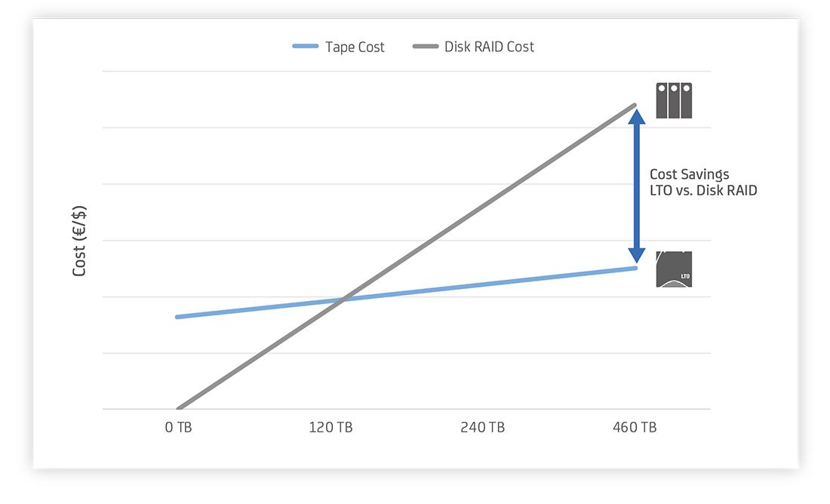Click the top end of gray disk line

click(634, 106)
